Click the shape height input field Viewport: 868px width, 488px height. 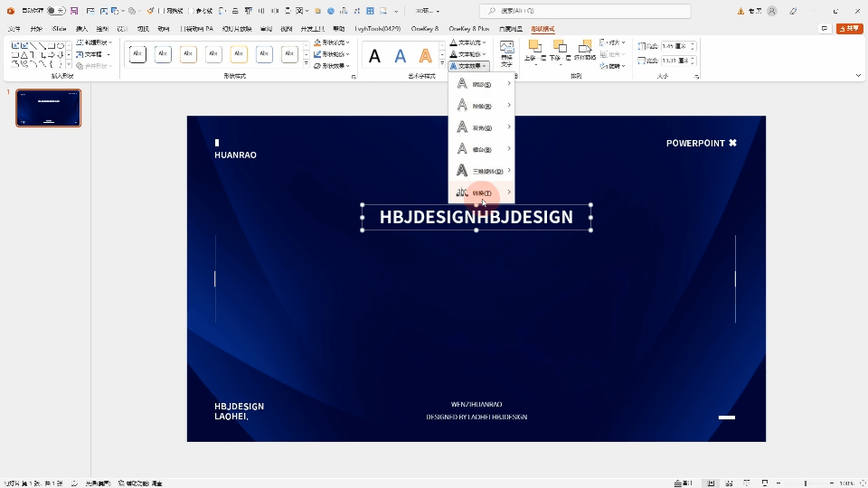[675, 46]
